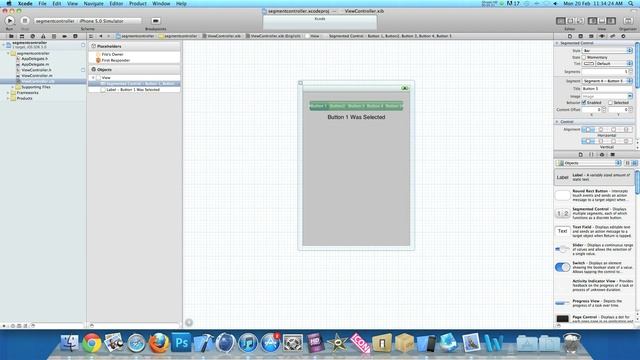Show the Identity inspector
The width and height of the screenshot is (640, 360).
tap(591, 36)
